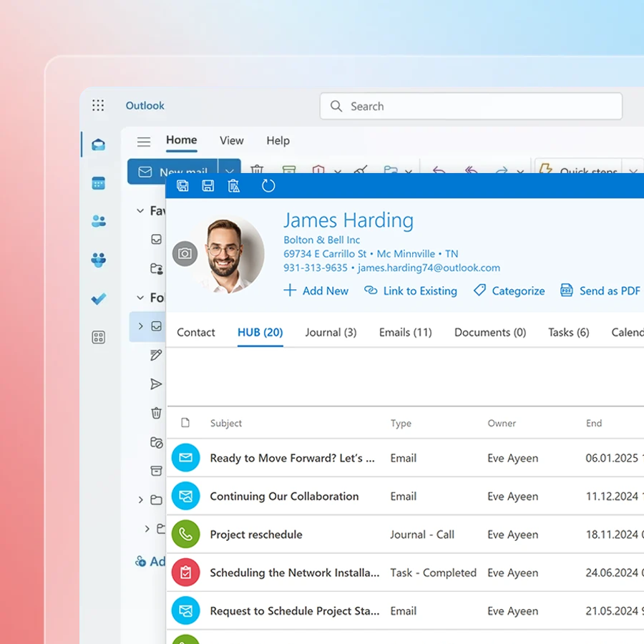Viewport: 644px width, 644px height.
Task: Click the Sweep broom icon in the ribbon
Action: [x=361, y=169]
